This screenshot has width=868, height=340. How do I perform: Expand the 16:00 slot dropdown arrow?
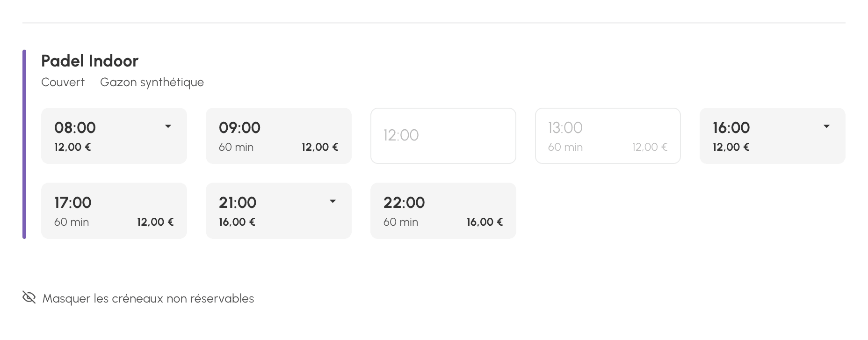pos(826,126)
